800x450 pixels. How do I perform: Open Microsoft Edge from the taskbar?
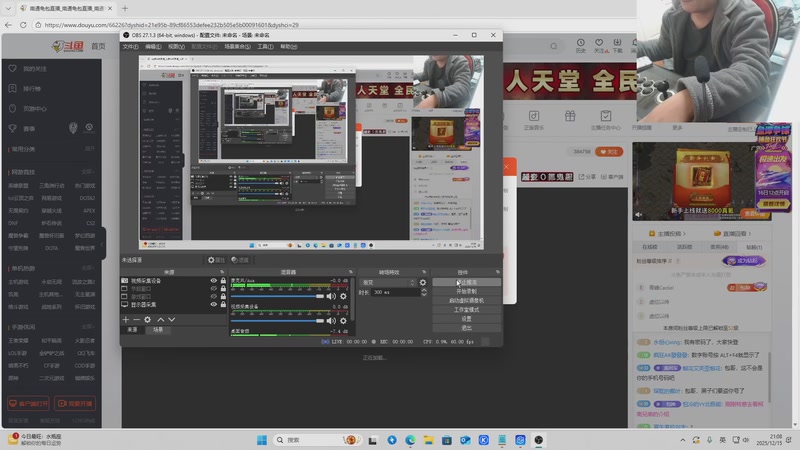coord(410,440)
